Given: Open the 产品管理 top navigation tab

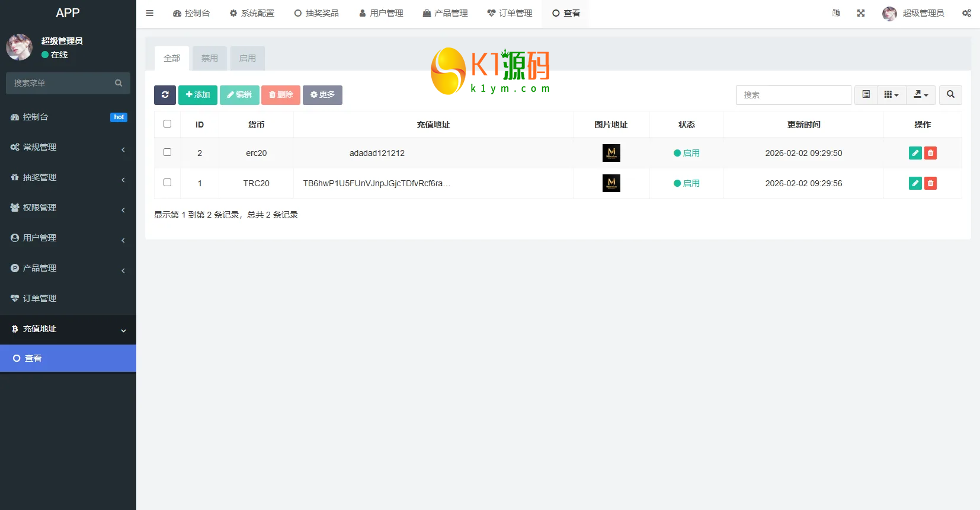Looking at the screenshot, I should [446, 13].
